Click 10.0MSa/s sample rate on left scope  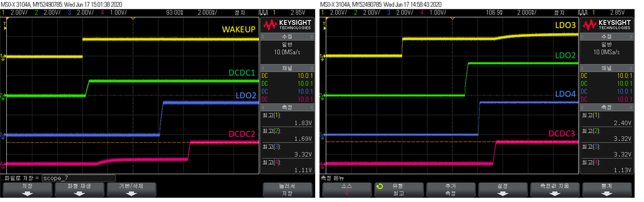tap(287, 52)
